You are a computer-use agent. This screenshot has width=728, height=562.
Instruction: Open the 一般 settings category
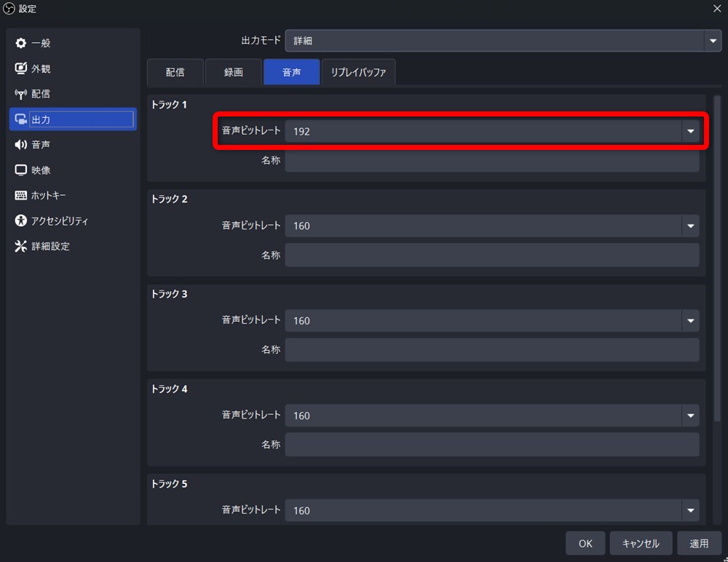pos(73,43)
